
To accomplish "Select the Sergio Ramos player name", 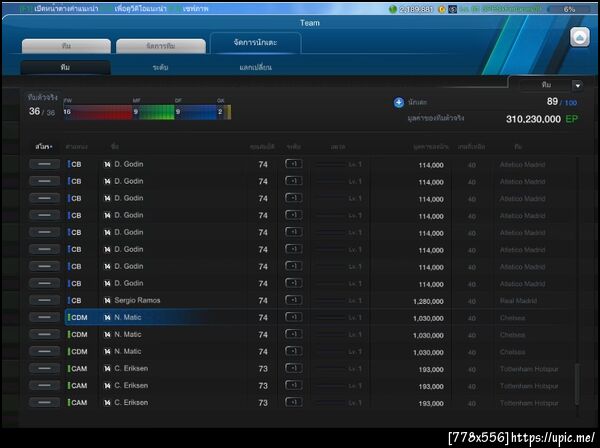I will [x=137, y=300].
